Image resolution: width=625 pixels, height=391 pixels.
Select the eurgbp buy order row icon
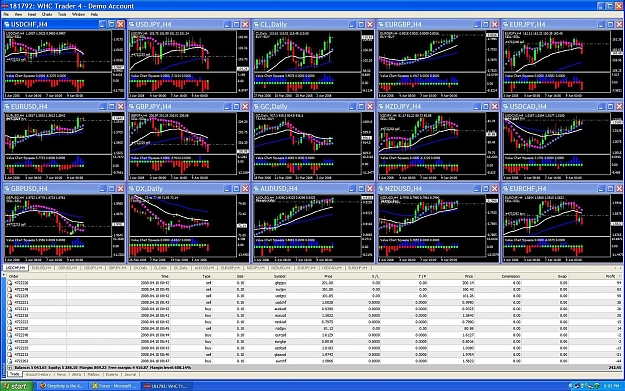click(x=10, y=341)
